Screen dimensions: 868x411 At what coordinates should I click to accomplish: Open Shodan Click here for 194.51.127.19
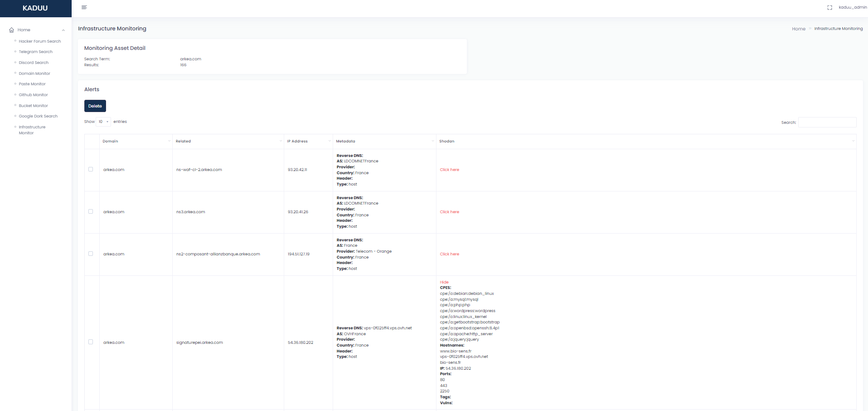[x=449, y=254]
